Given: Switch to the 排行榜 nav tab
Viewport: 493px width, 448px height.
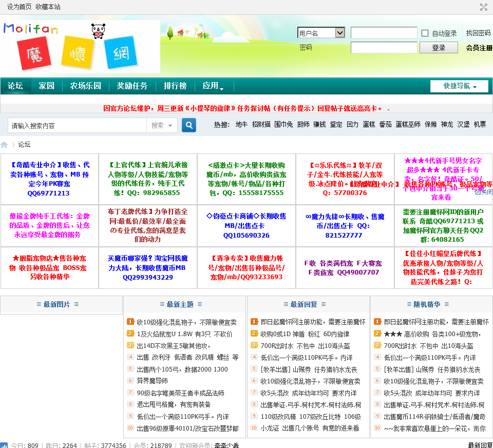Looking at the screenshot, I should point(175,86).
